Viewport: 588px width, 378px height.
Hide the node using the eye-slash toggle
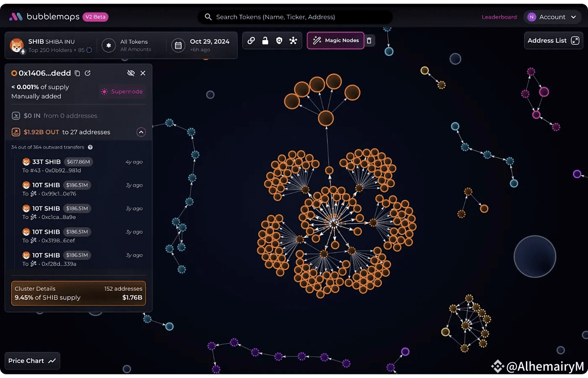(x=131, y=73)
